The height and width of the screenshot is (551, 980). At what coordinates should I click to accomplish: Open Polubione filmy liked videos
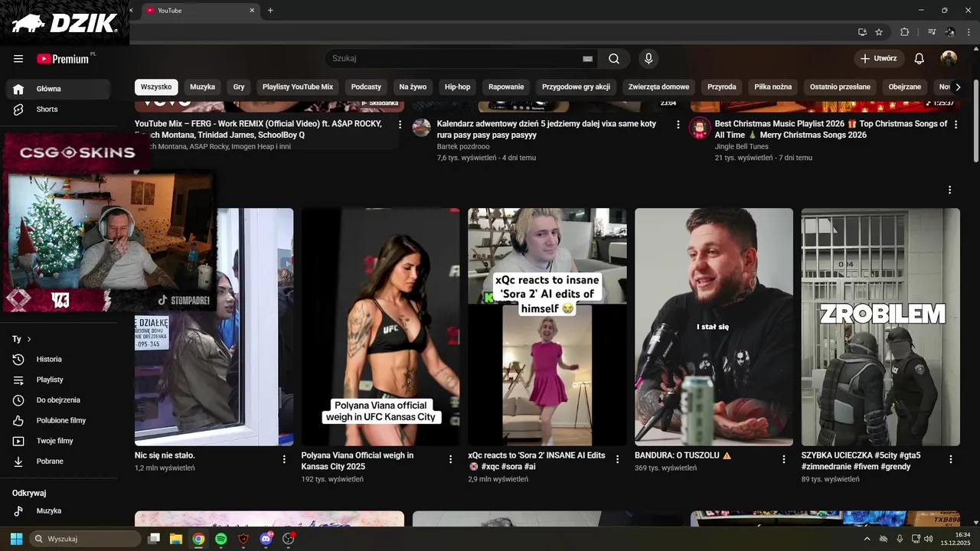58,421
